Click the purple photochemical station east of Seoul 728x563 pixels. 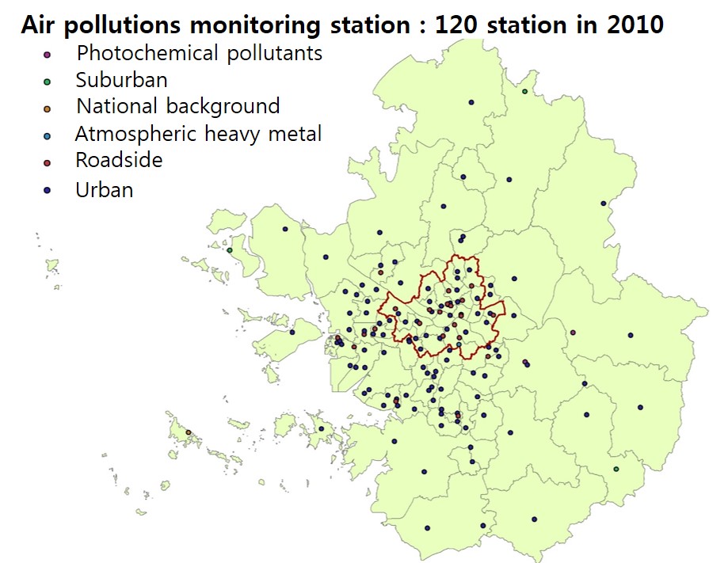tap(572, 333)
